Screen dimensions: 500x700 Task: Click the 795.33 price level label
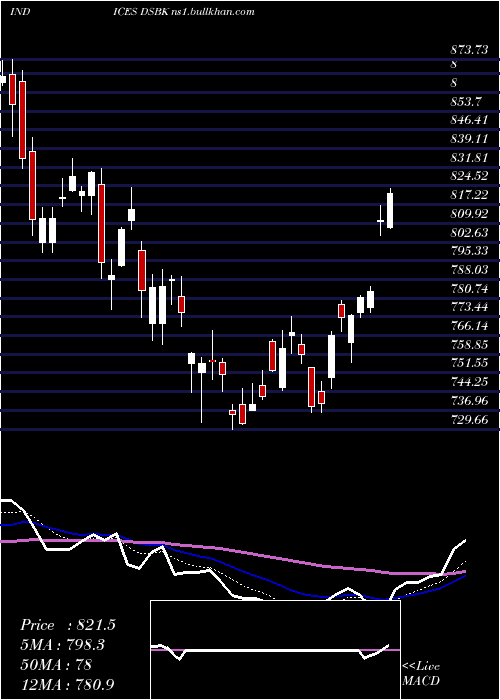[469, 251]
